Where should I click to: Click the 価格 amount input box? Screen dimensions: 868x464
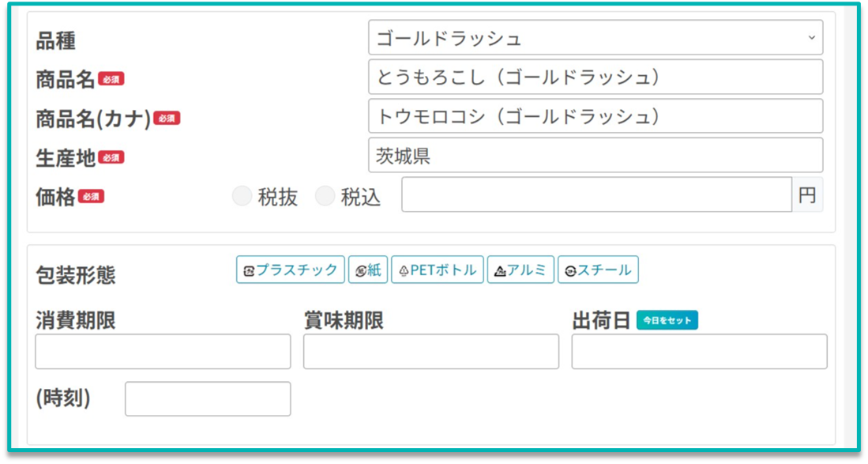coord(596,195)
